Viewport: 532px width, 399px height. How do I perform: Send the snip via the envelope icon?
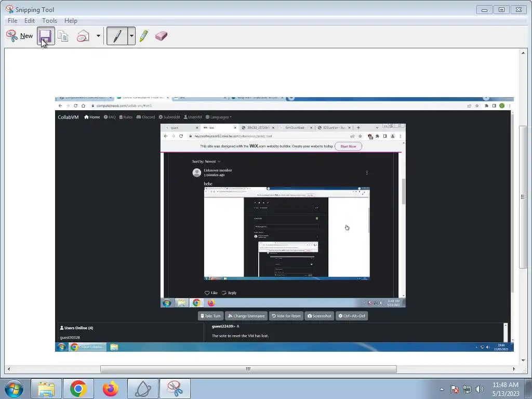(83, 36)
